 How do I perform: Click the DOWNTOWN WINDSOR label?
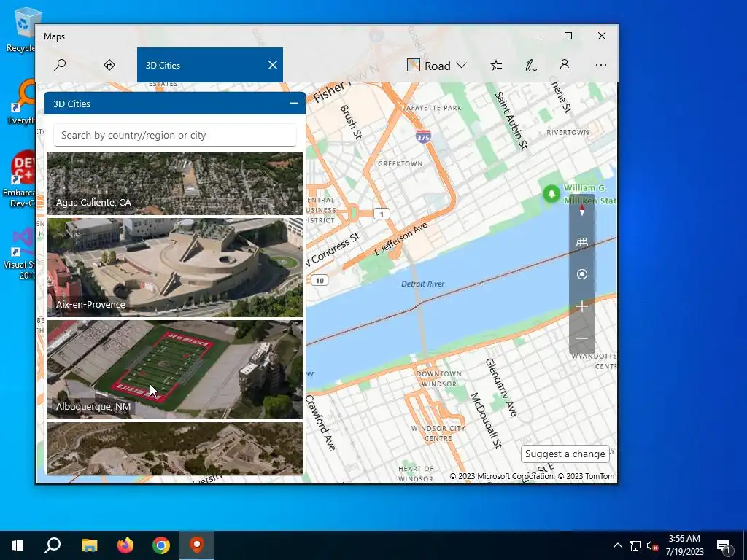click(x=438, y=378)
